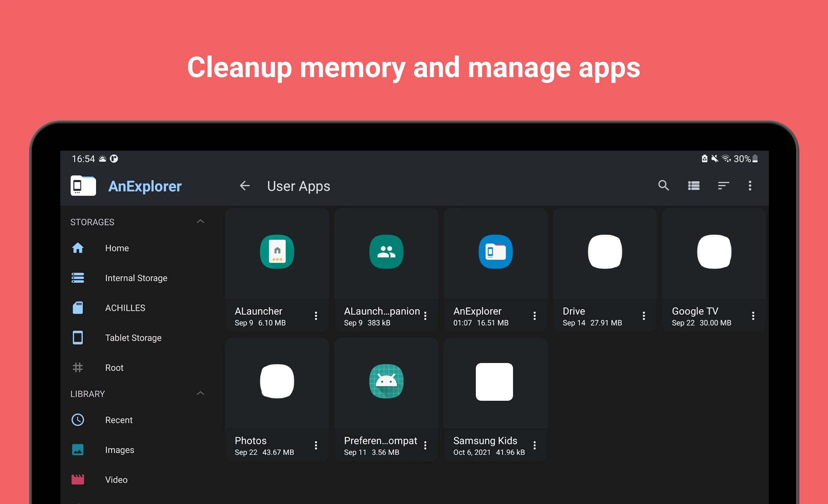828x504 pixels.
Task: Click the Home house icon
Action: pyautogui.click(x=78, y=248)
